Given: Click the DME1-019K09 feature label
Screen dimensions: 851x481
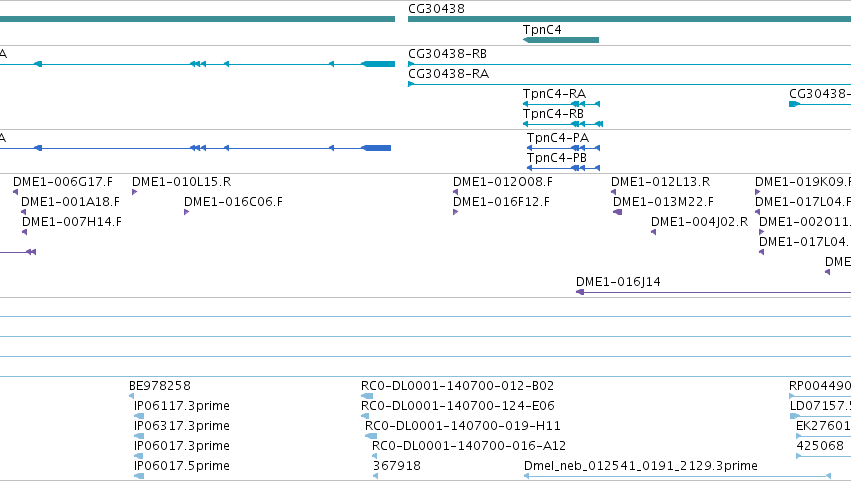Looking at the screenshot, I should click(x=803, y=182).
